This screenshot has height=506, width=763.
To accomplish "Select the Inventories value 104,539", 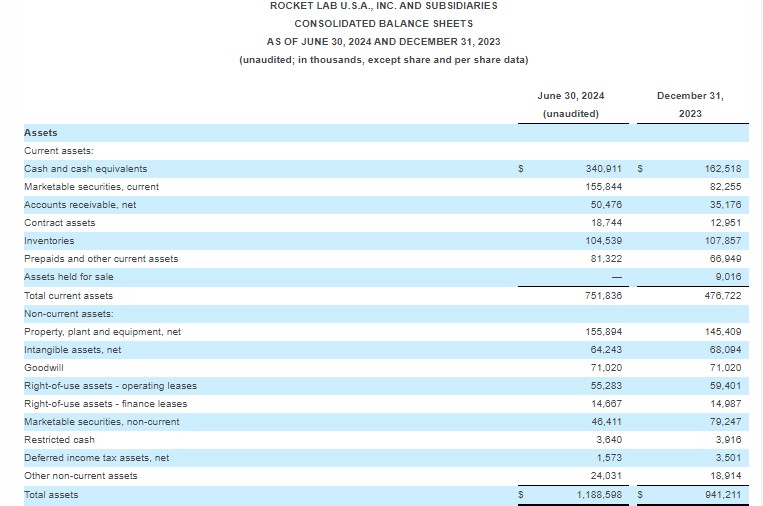I will [x=603, y=241].
